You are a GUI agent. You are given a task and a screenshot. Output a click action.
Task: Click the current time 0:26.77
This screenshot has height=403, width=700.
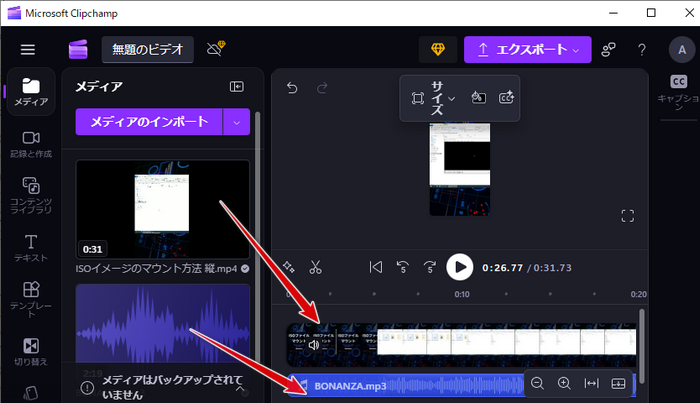[502, 268]
